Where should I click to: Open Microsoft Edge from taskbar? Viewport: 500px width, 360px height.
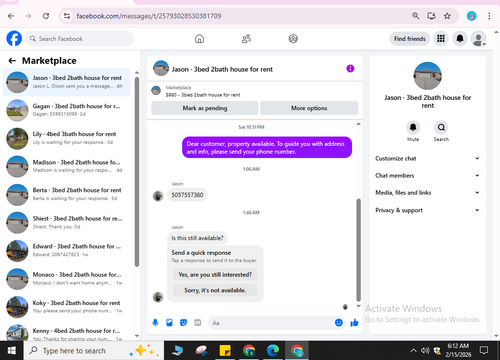click(273, 350)
